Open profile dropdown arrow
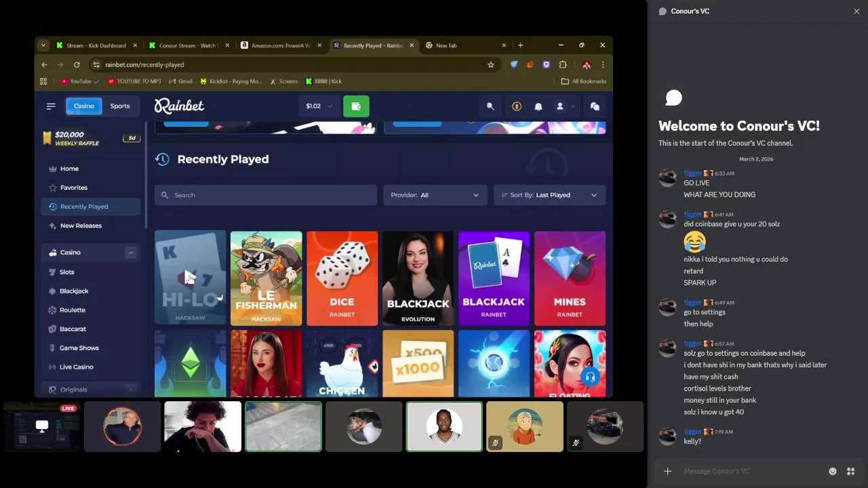The image size is (868, 488). tap(573, 106)
